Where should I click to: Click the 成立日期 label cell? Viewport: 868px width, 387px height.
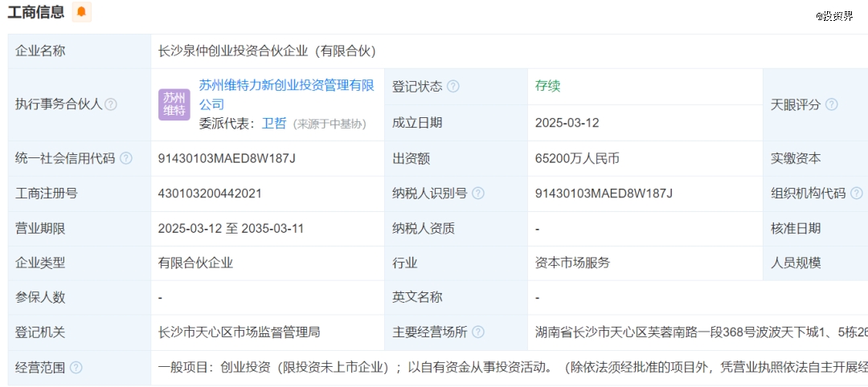tap(457, 123)
